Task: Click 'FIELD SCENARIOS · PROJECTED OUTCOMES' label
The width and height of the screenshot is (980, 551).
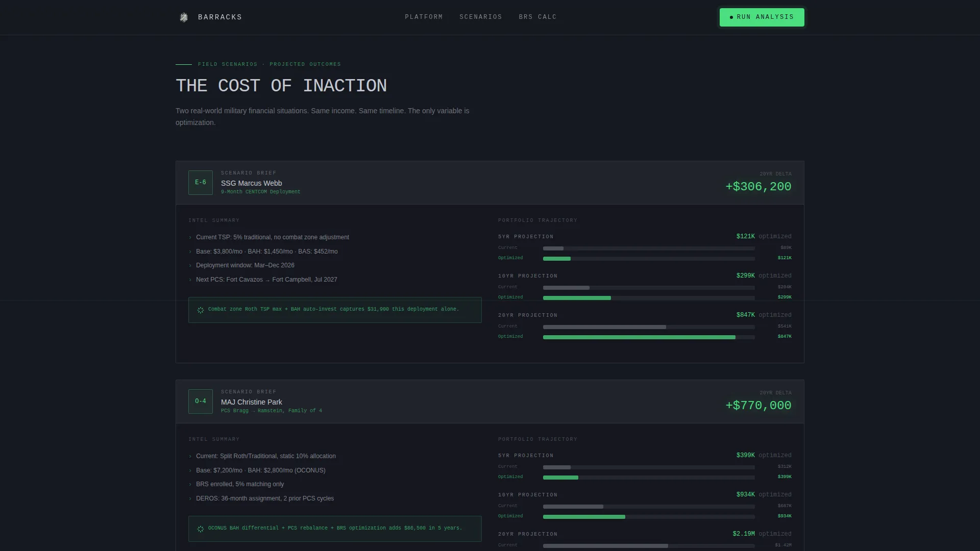Action: pos(269,64)
